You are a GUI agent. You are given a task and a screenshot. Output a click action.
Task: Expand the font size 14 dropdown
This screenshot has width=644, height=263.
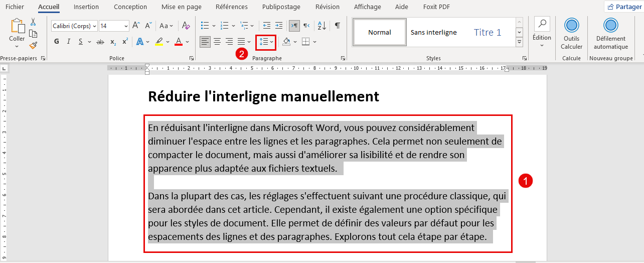coord(126,26)
